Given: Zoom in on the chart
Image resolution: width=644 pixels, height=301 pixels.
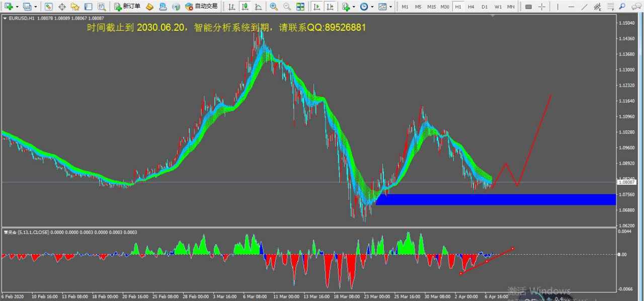Looking at the screenshot, I should [x=274, y=7].
